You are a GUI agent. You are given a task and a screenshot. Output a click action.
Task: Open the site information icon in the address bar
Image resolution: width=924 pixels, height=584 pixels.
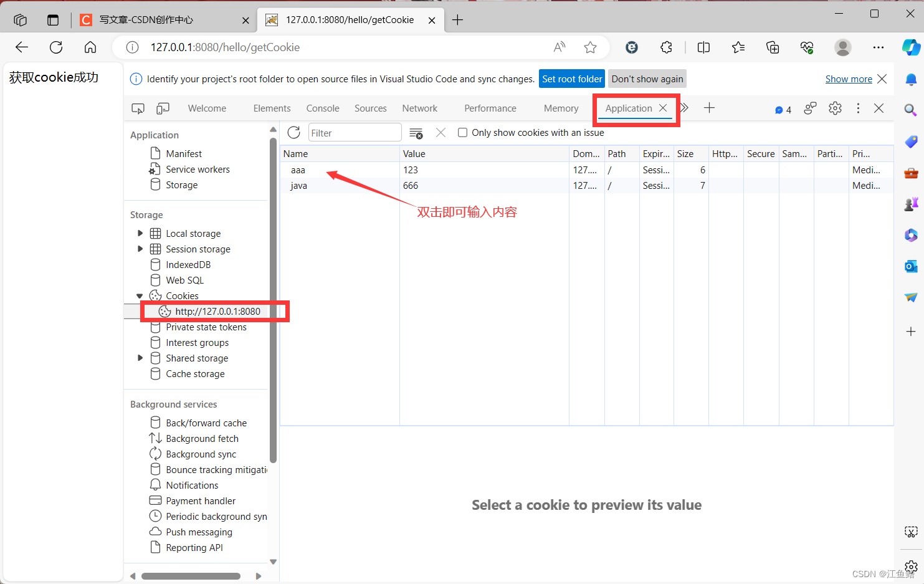pos(132,47)
